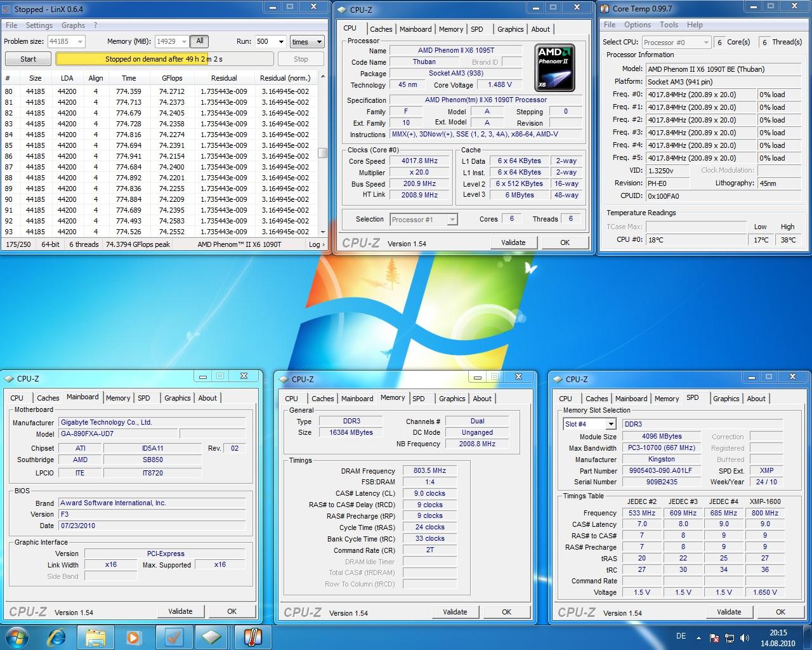812x650 pixels.
Task: Click the LinX results list scrollbar thumb
Action: point(322,153)
